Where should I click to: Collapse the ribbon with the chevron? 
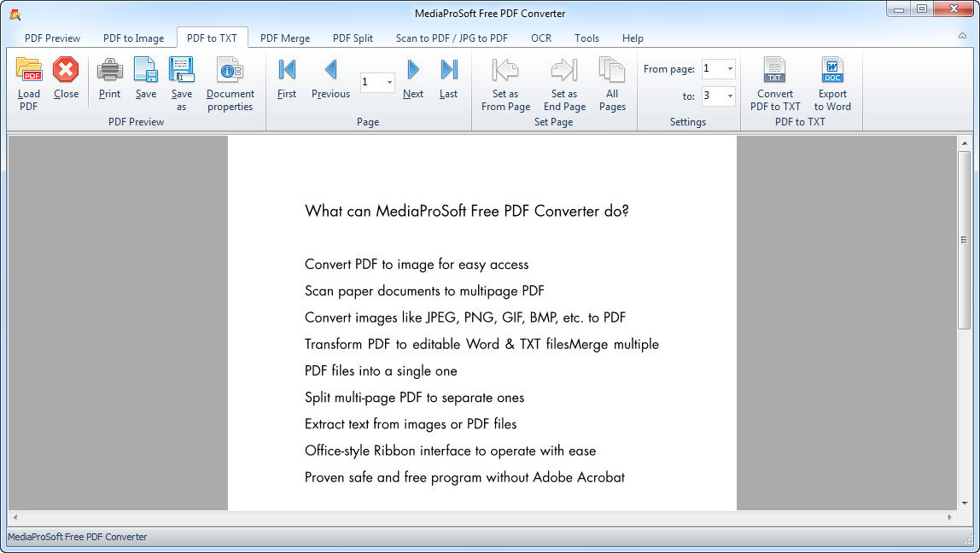963,36
